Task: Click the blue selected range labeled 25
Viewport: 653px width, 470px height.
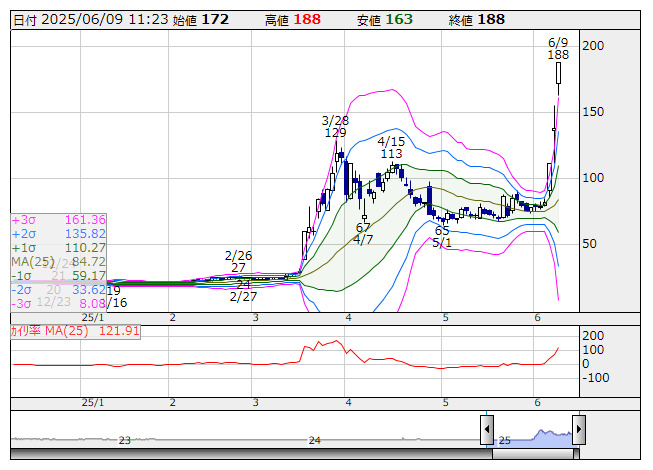Action: 532,436
